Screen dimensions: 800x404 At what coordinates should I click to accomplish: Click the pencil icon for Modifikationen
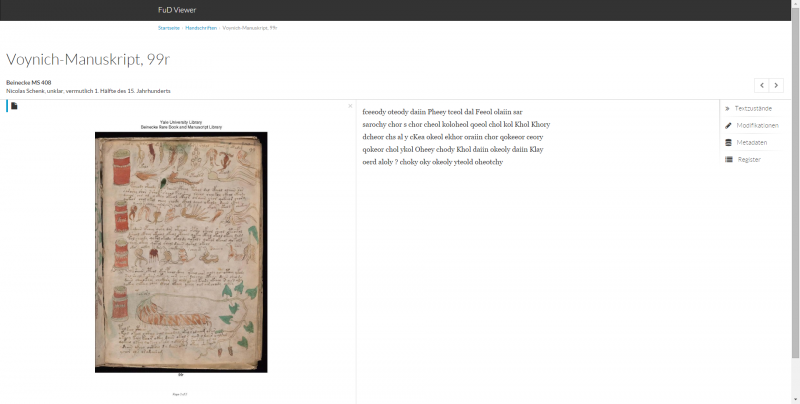click(x=729, y=125)
